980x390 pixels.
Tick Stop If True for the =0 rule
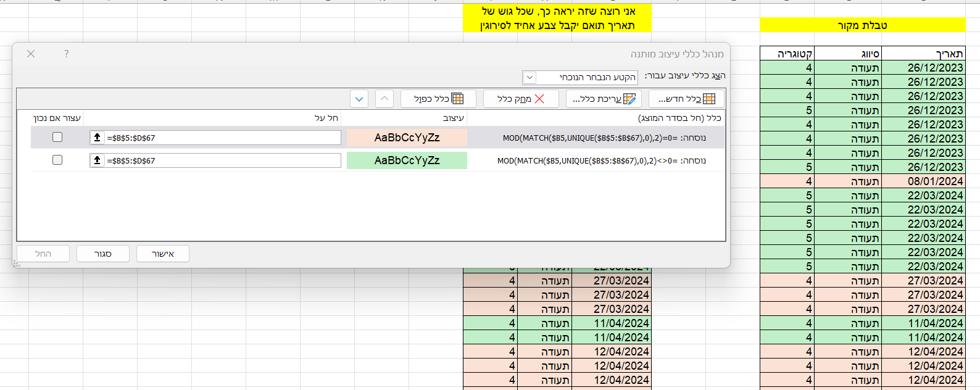click(57, 137)
